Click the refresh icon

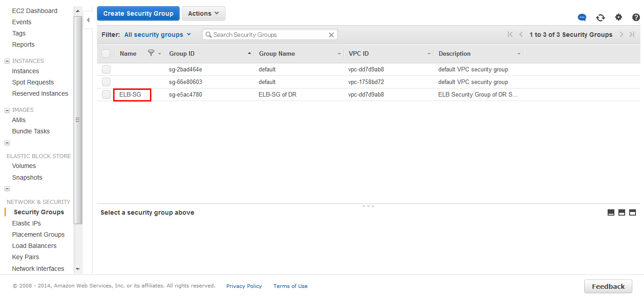click(x=600, y=18)
